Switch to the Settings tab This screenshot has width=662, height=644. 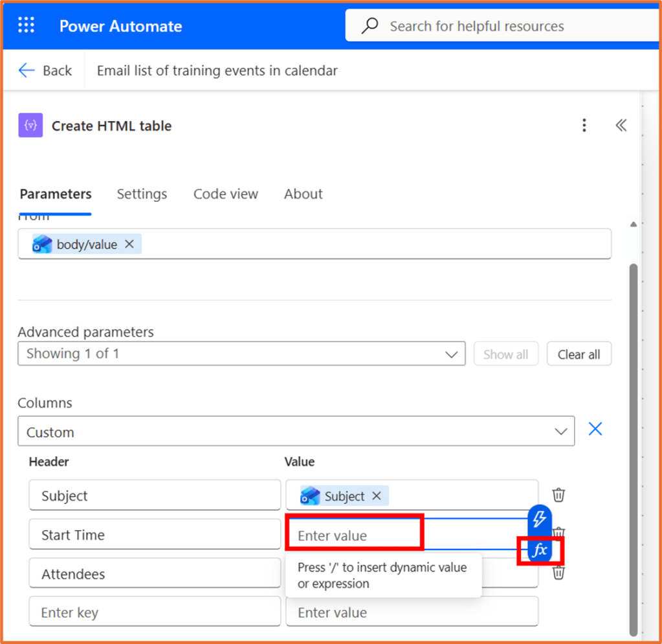tap(142, 194)
